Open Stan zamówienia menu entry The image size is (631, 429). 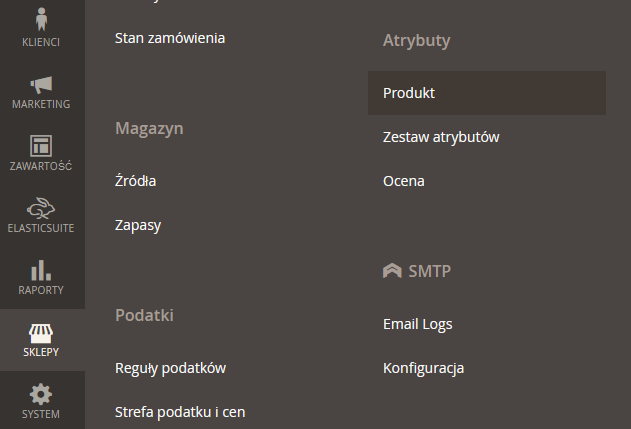click(x=170, y=38)
